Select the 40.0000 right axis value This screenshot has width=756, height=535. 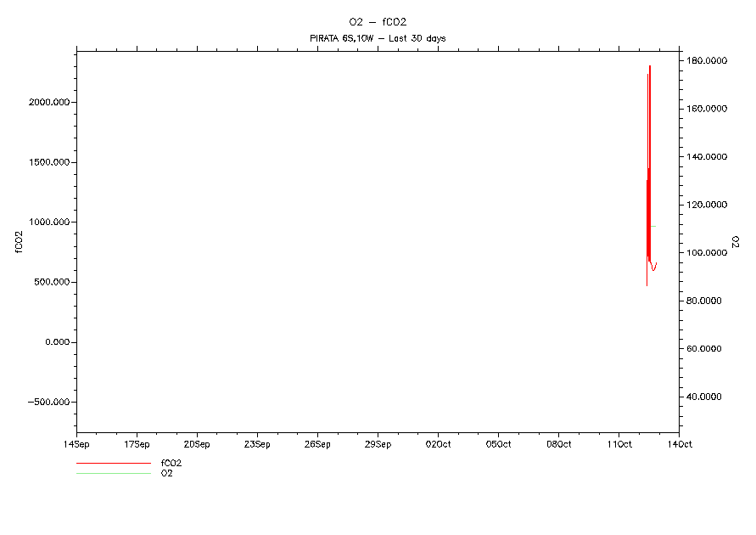point(707,397)
